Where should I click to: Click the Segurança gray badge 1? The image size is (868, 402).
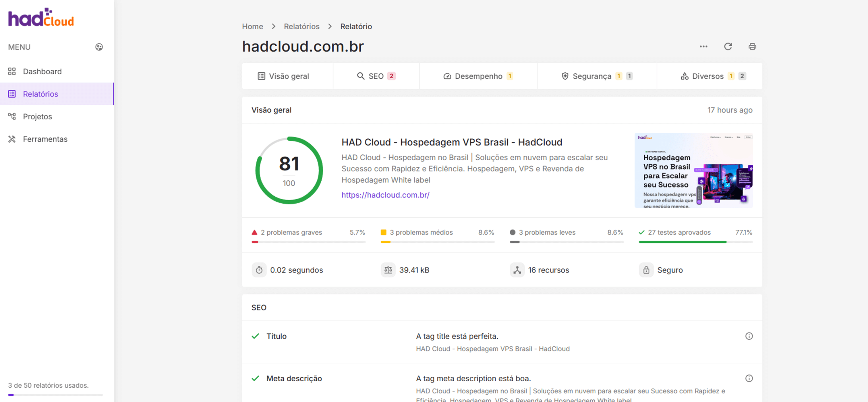coord(629,76)
